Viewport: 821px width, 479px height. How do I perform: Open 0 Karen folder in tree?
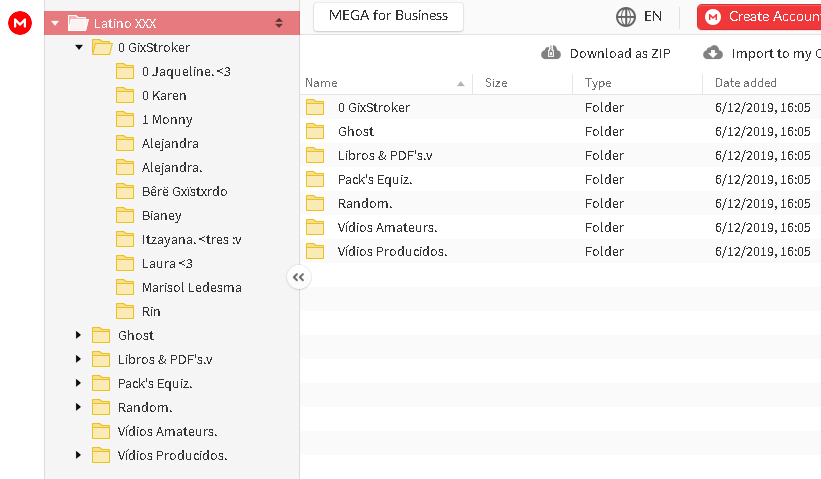[x=164, y=96]
